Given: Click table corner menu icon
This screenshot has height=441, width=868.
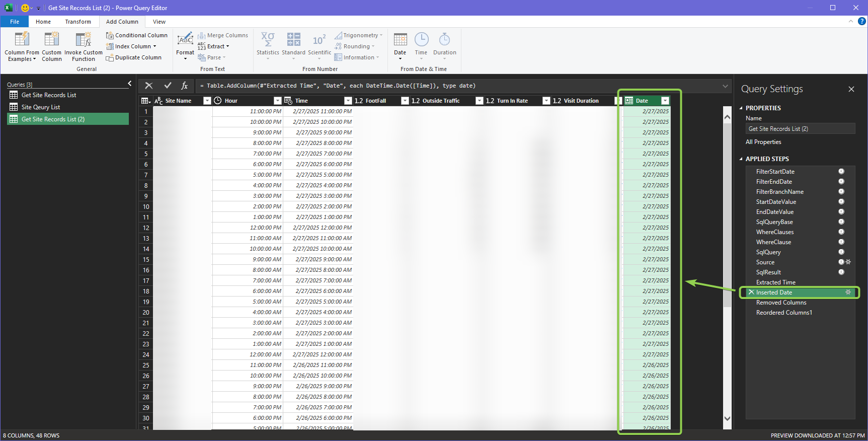Looking at the screenshot, I should [x=146, y=101].
